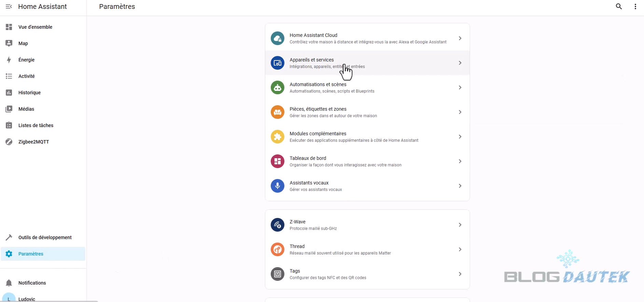Open Vue d'ensemble in the sidebar
The height and width of the screenshot is (302, 644).
point(35,27)
